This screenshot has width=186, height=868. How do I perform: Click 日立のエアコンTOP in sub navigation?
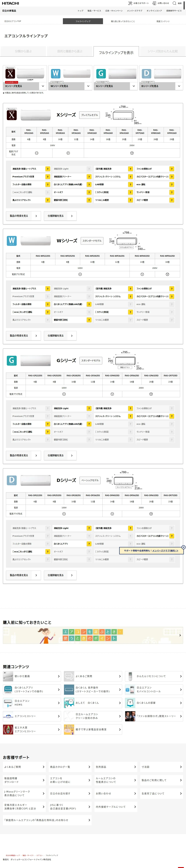click(13, 21)
